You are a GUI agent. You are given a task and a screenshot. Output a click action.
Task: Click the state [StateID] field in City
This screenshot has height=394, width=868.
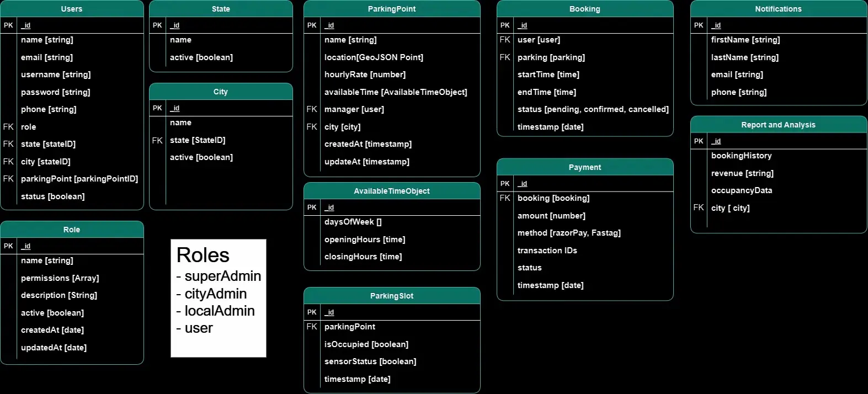click(198, 140)
